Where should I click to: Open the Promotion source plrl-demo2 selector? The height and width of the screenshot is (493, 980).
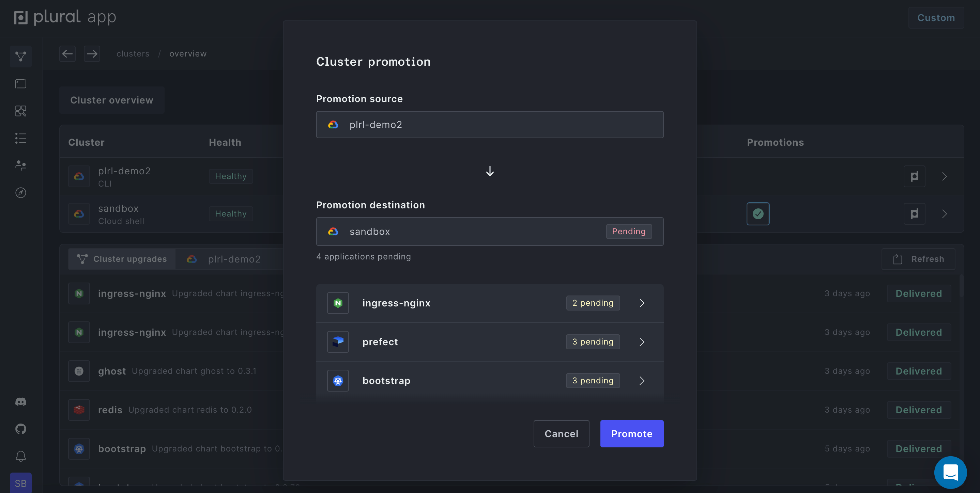[x=490, y=125]
